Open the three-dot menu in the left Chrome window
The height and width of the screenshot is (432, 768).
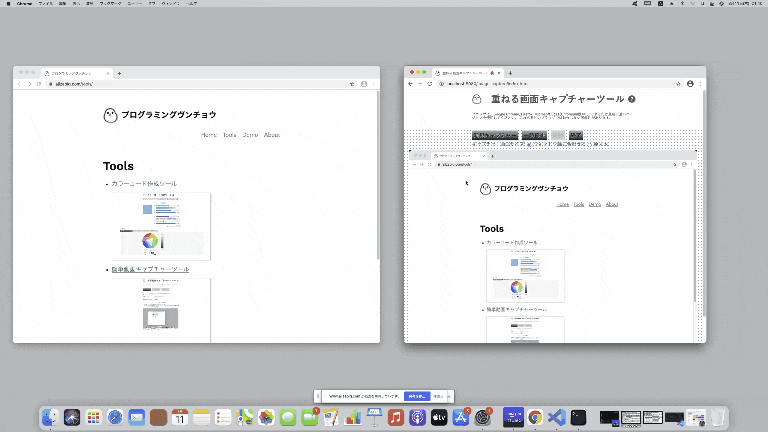pyautogui.click(x=374, y=84)
